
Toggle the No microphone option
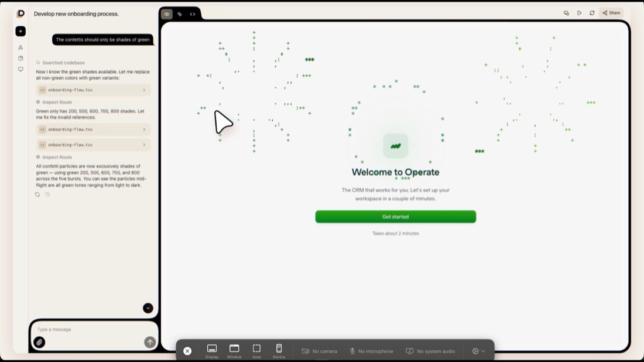point(371,351)
